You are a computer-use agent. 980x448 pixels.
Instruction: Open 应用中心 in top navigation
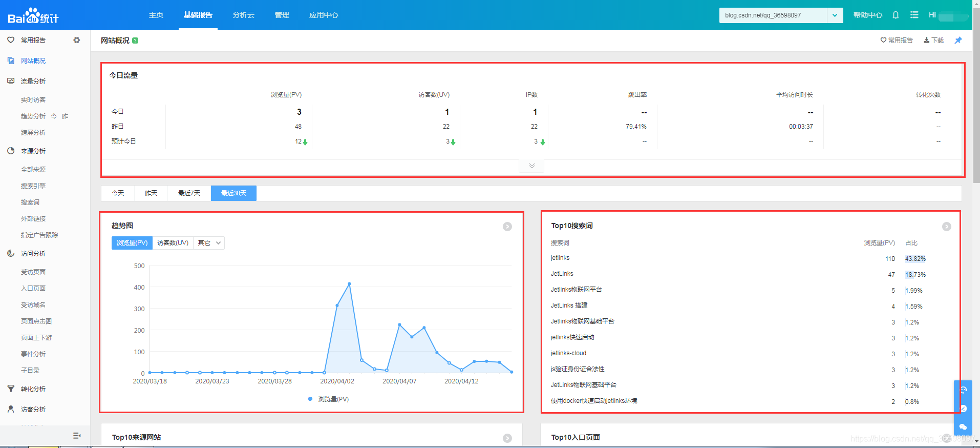pos(324,15)
